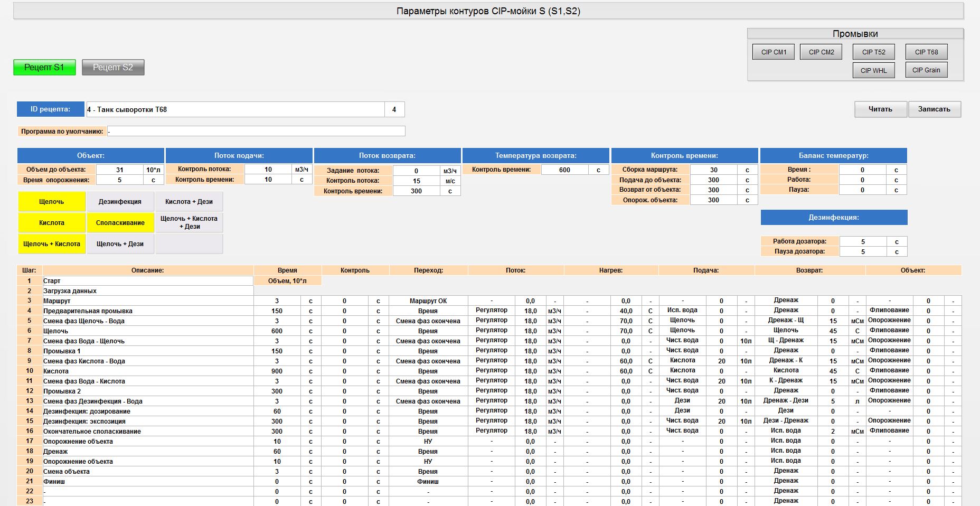980x506 pixels.
Task: Click the ID рецепта name field
Action: click(235, 110)
